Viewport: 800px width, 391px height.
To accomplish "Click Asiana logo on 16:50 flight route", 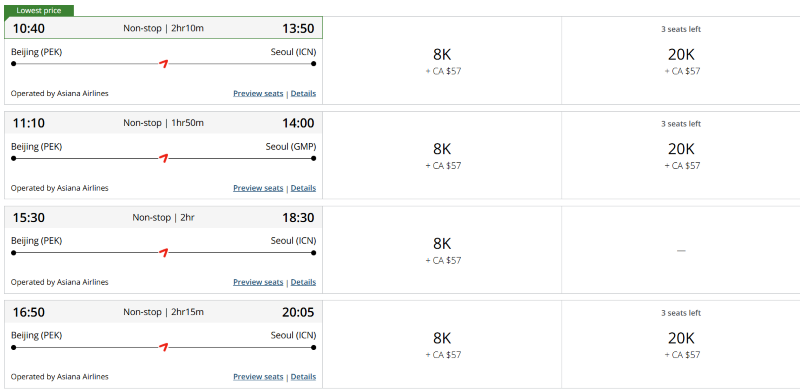I will [163, 348].
